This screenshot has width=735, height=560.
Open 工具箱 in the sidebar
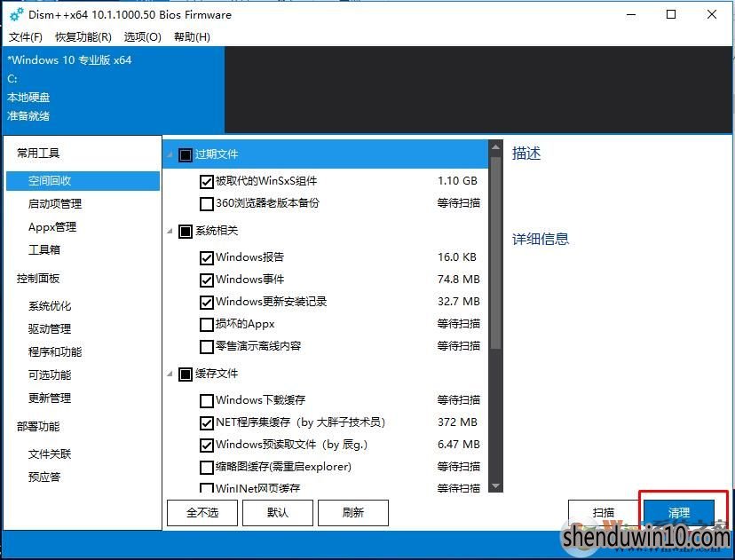pyautogui.click(x=44, y=249)
